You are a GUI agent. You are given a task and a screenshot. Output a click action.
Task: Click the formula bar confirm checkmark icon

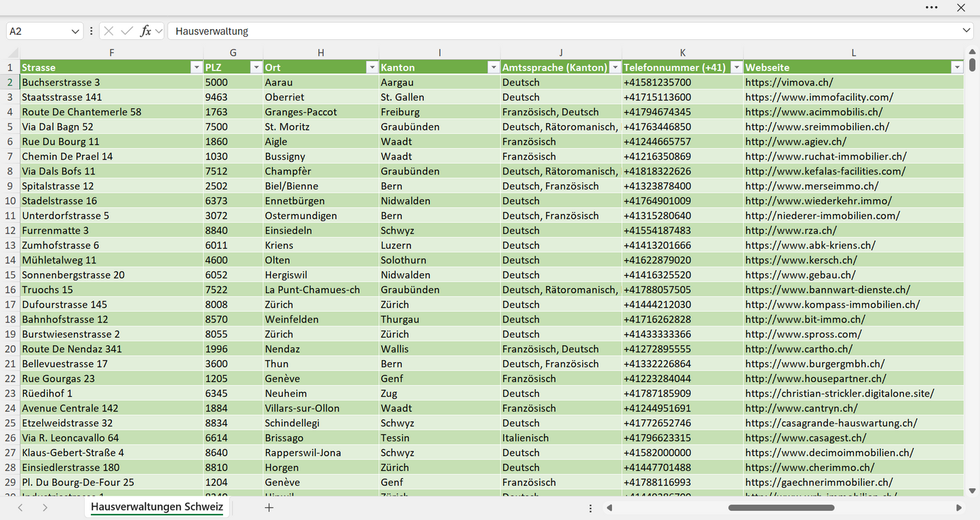[127, 31]
